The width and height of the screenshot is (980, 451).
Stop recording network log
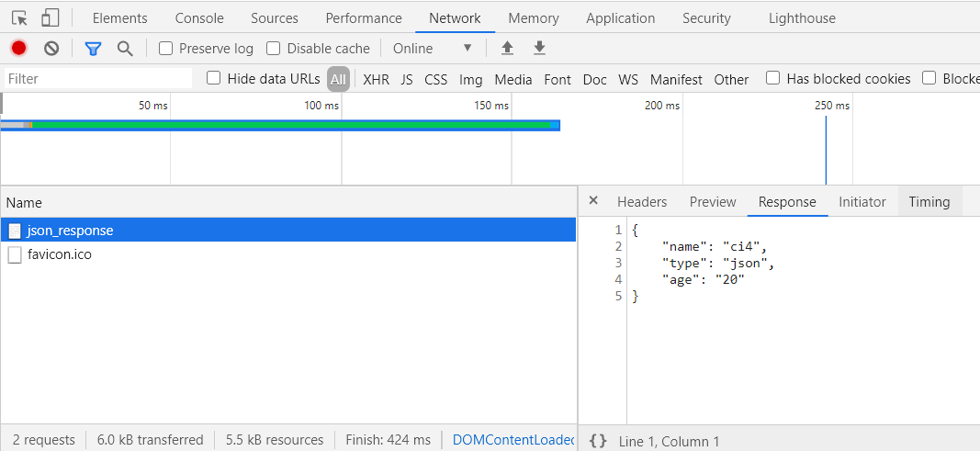pos(18,49)
